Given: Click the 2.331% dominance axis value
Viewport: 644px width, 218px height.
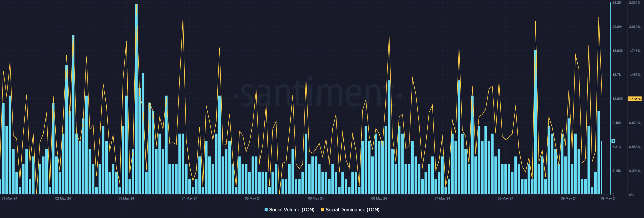Looking at the screenshot, I should point(635,3).
